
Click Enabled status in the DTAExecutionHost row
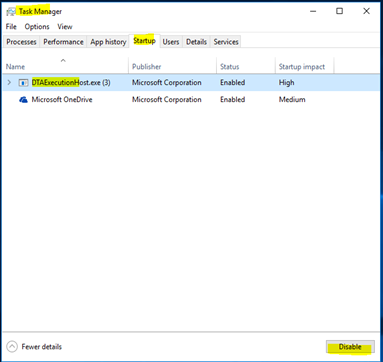click(233, 82)
